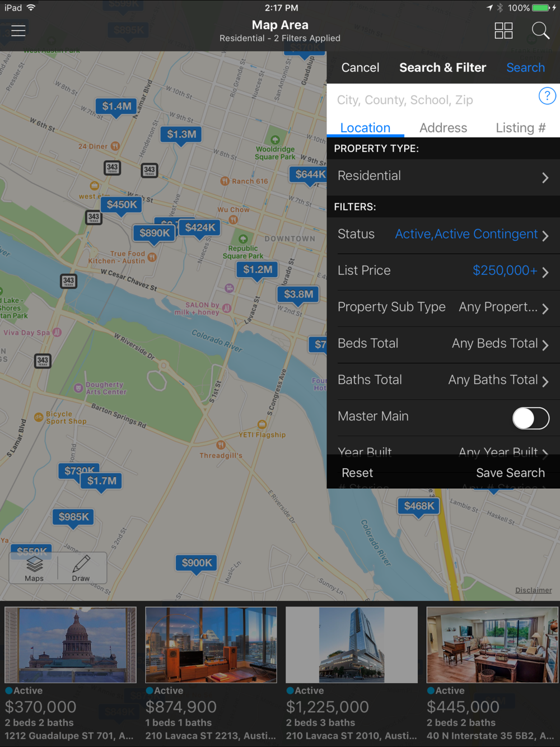Open the List Price filter
560x747 pixels.
pos(444,272)
